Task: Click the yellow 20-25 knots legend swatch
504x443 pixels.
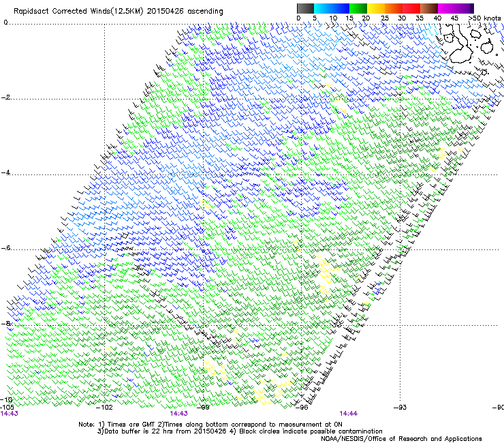Action: (x=376, y=8)
